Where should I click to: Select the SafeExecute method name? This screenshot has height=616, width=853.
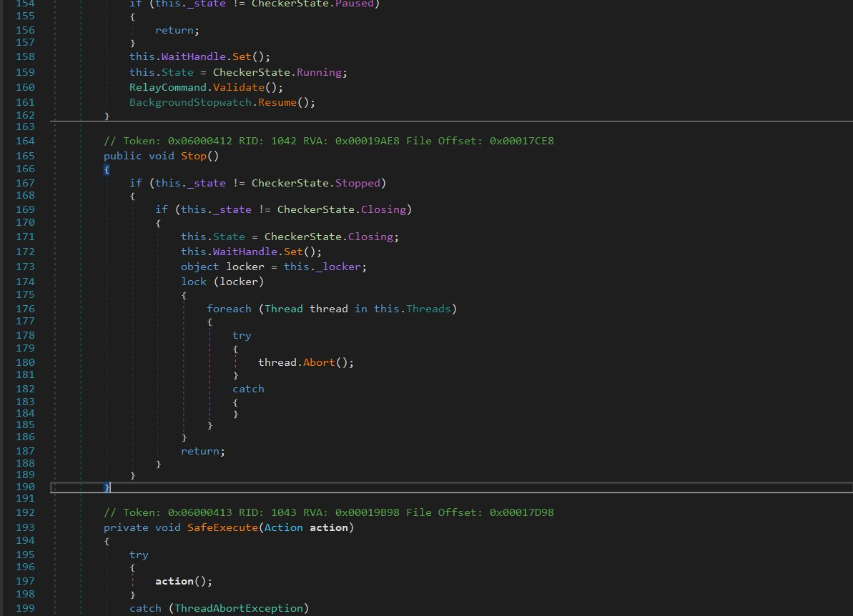click(x=222, y=527)
